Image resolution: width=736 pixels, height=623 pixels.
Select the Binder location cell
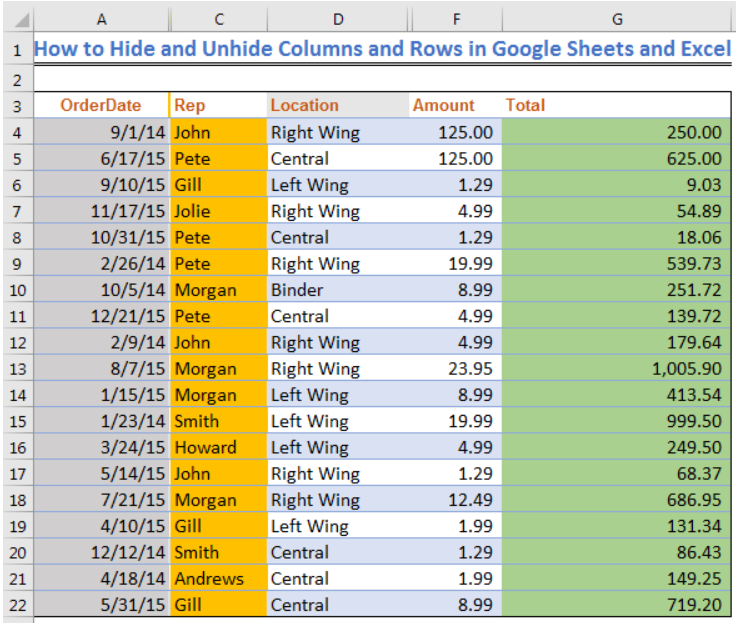(x=338, y=290)
